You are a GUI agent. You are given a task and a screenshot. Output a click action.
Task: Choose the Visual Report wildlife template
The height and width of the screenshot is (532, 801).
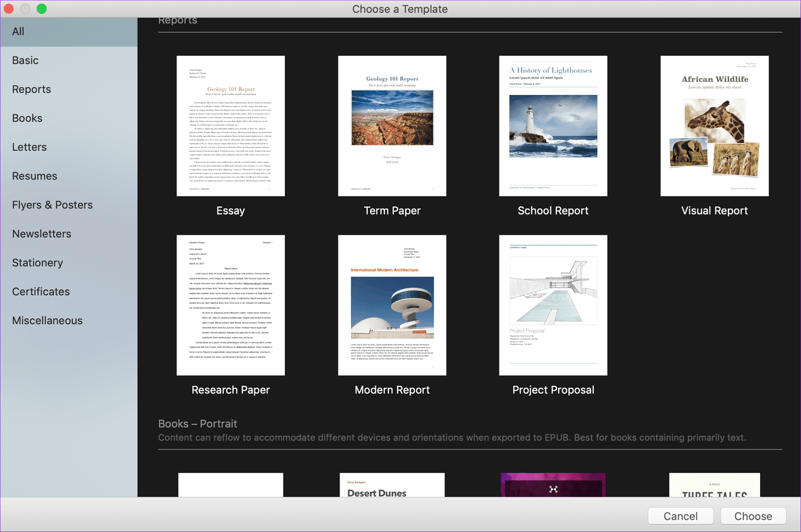(715, 126)
